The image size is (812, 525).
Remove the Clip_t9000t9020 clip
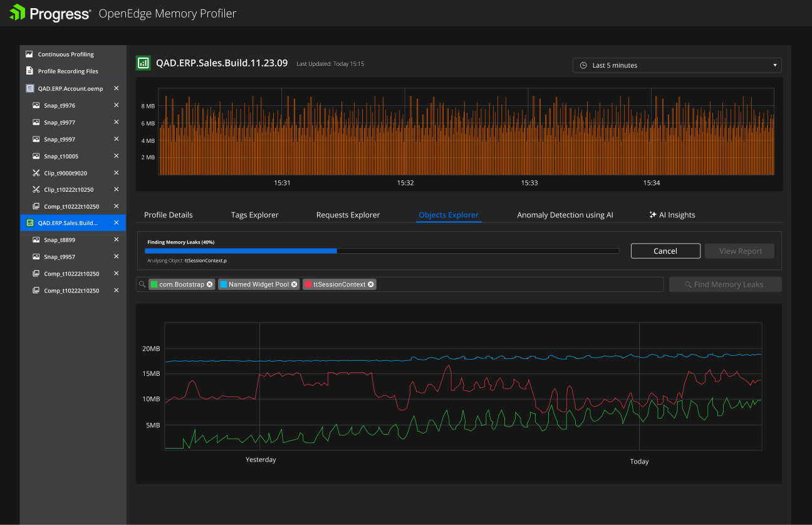point(116,173)
